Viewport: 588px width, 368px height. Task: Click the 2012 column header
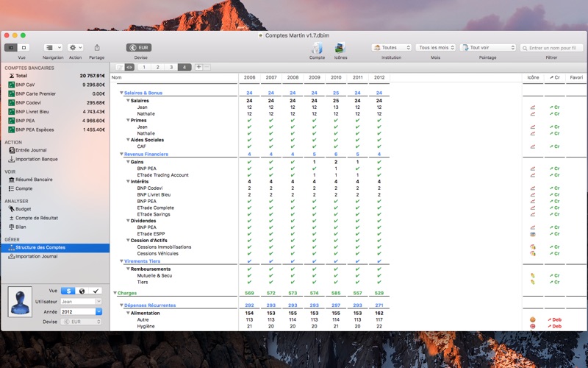coord(379,77)
